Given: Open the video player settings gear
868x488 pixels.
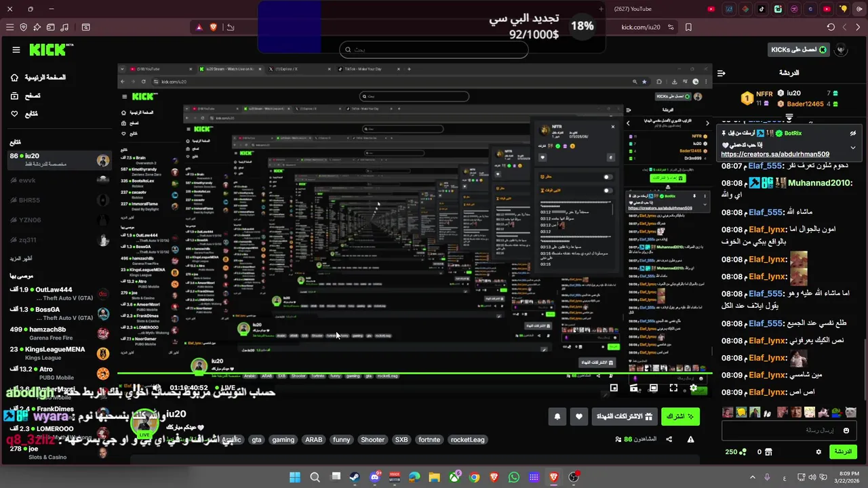Looking at the screenshot, I should click(693, 388).
